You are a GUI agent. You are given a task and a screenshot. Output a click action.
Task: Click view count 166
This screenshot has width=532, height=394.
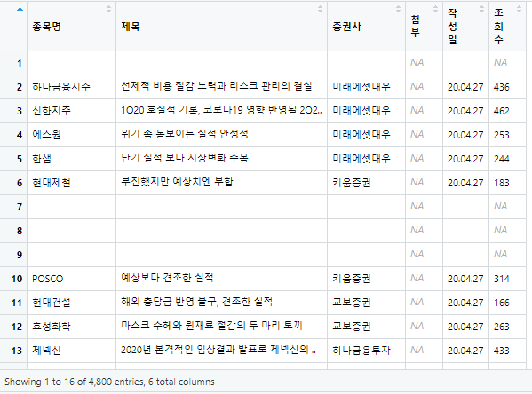click(x=502, y=303)
